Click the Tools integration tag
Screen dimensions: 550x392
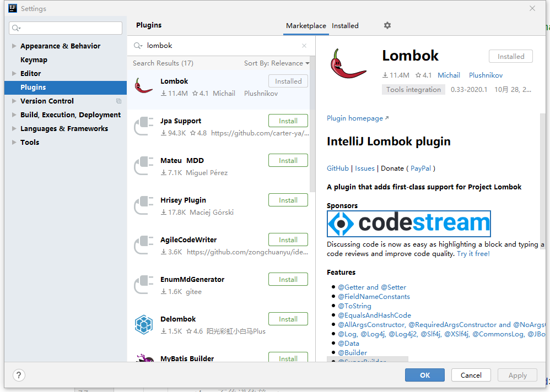[413, 89]
